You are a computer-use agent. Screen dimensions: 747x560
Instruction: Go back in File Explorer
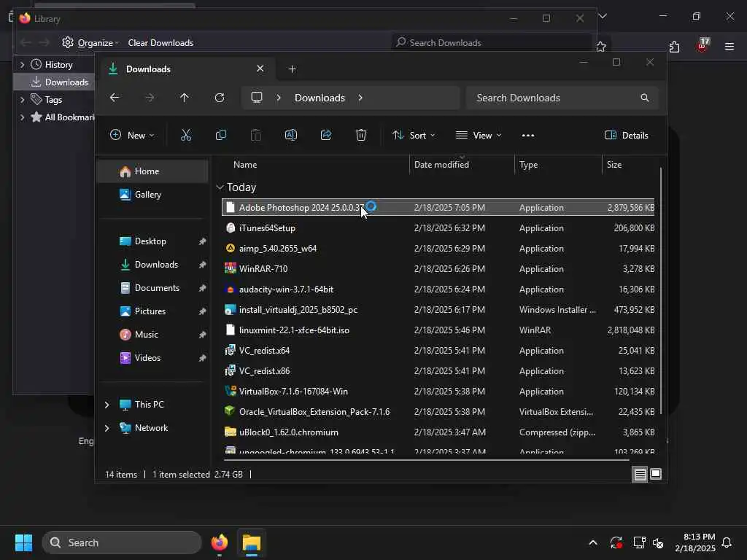click(x=115, y=98)
